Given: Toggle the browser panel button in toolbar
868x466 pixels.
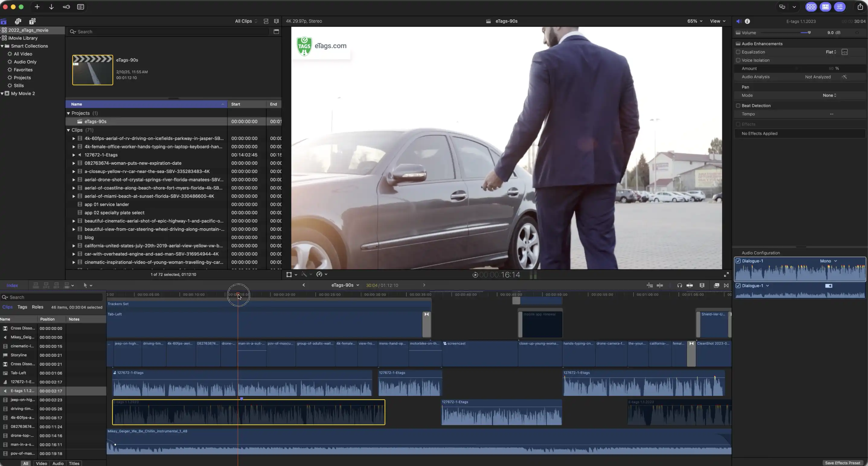Looking at the screenshot, I should point(811,7).
